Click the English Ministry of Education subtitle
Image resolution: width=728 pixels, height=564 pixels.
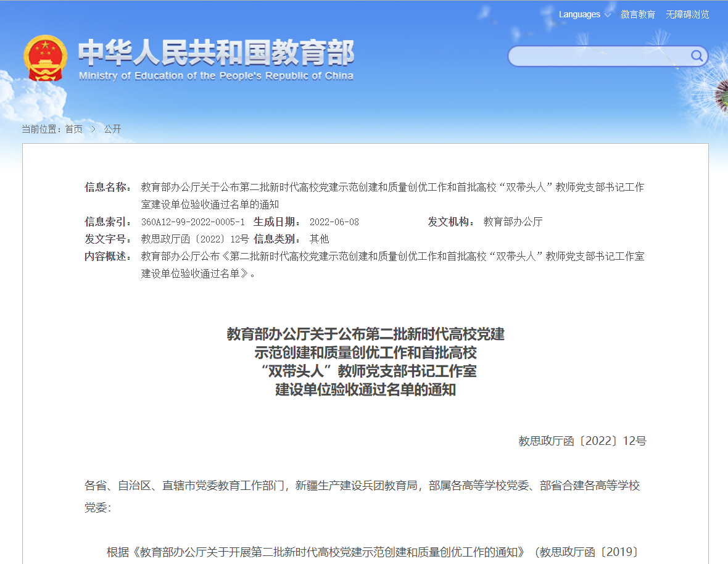(x=216, y=76)
